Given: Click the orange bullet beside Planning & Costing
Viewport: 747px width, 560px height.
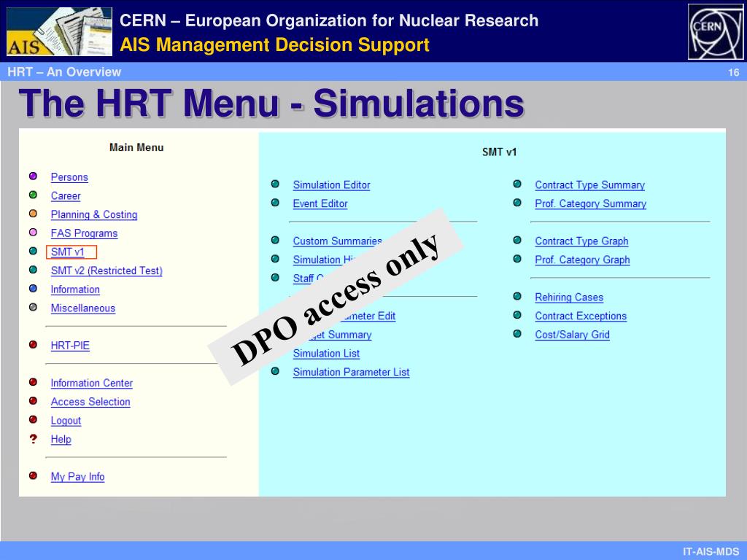Looking at the screenshot, I should 33,214.
